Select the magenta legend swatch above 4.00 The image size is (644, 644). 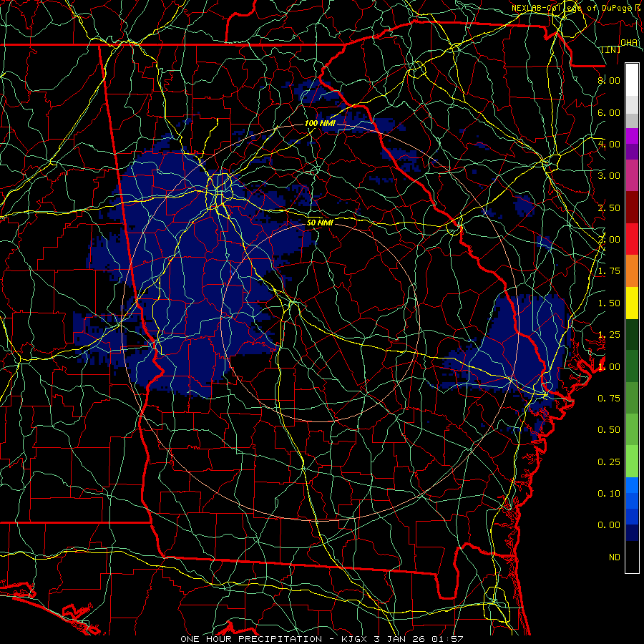tap(632, 136)
